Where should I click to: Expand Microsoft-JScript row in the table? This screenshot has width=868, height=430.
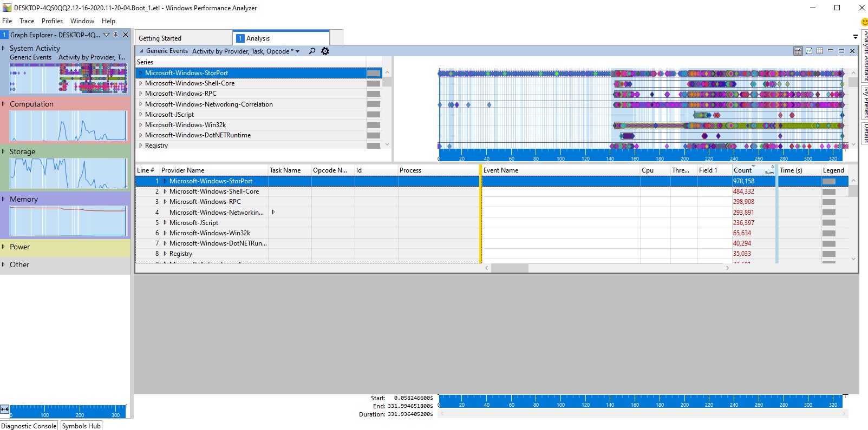(x=165, y=222)
